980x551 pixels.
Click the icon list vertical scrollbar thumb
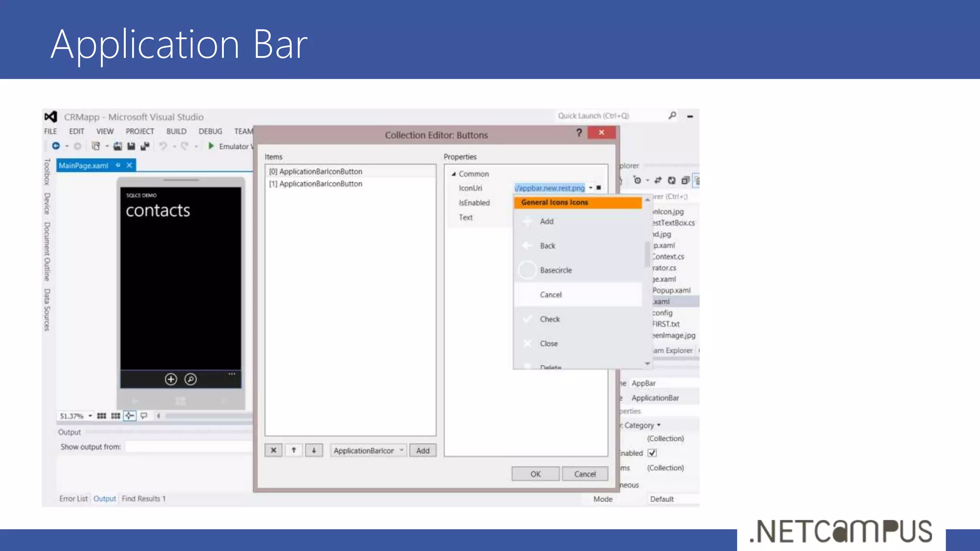[647, 254]
